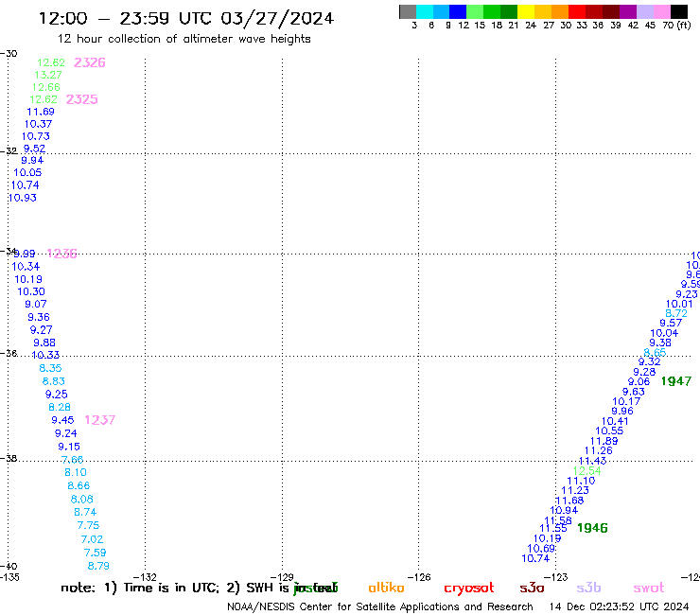The image size is (700, 615).
Task: Click the green pass label 1947
Action: (x=676, y=381)
